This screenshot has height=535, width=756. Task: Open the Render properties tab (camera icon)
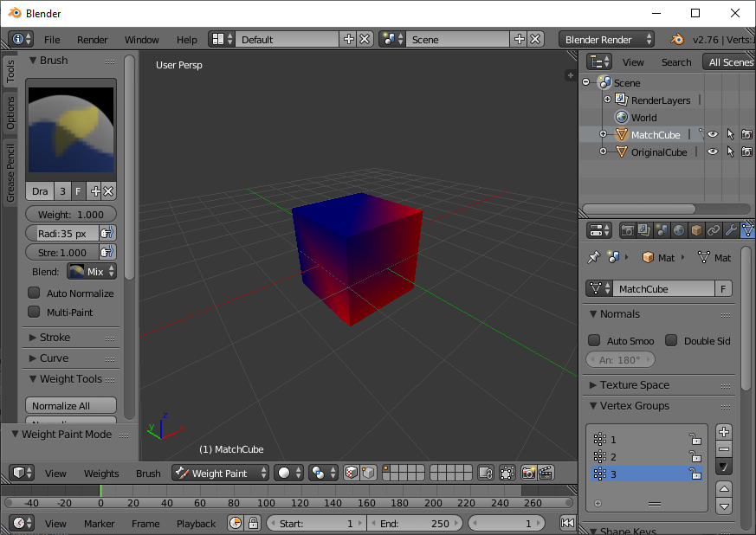pos(627,230)
